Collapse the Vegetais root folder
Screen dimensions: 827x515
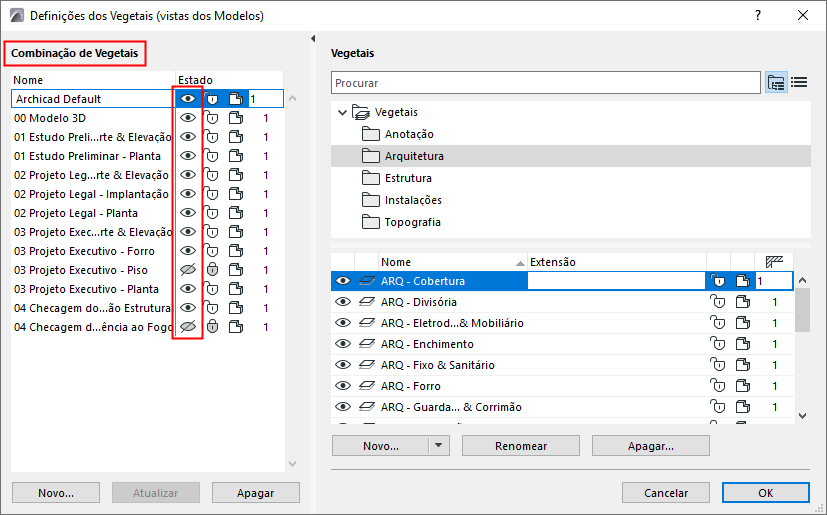(344, 112)
